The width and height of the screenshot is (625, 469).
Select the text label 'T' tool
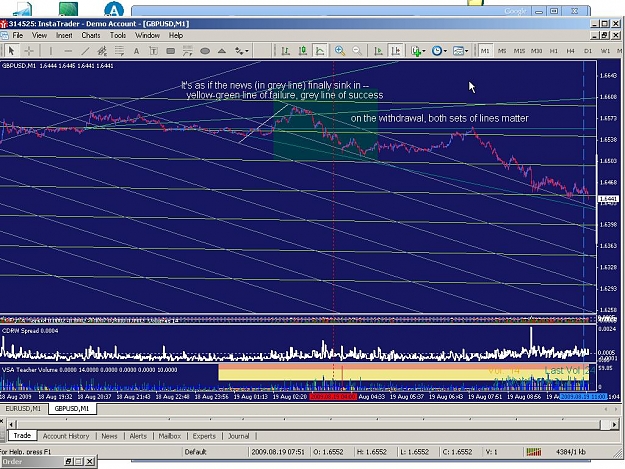tap(153, 51)
